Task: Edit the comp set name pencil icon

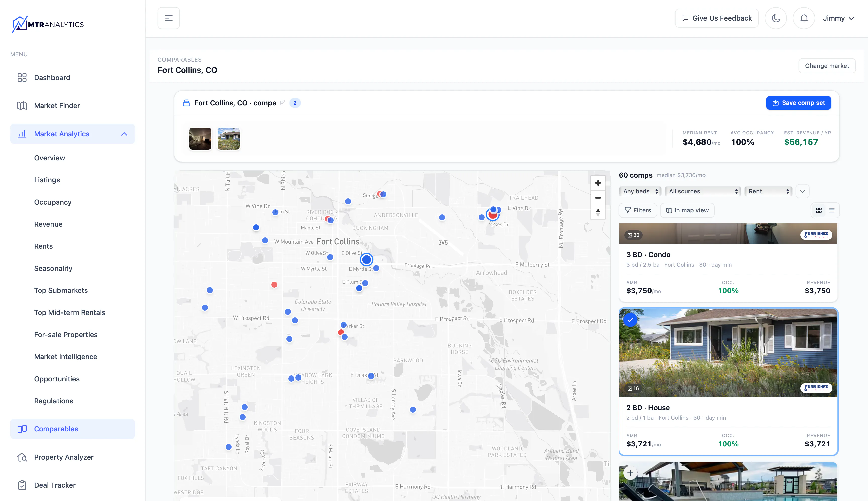Action: point(282,103)
